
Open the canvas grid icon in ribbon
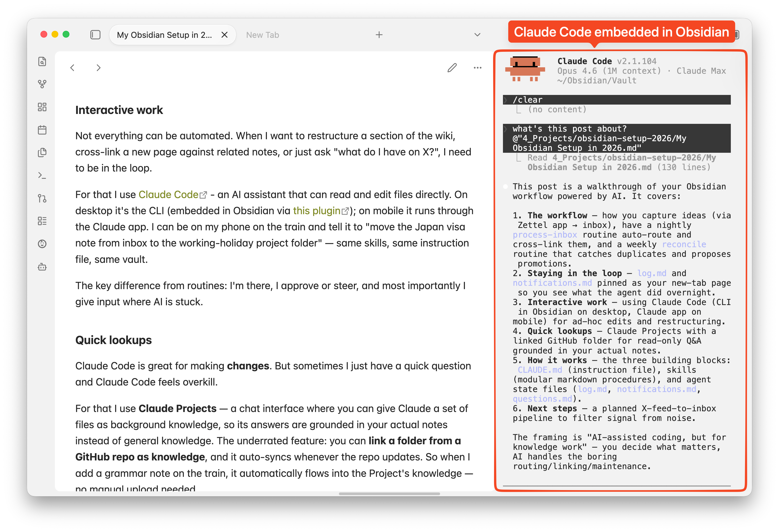coord(42,107)
